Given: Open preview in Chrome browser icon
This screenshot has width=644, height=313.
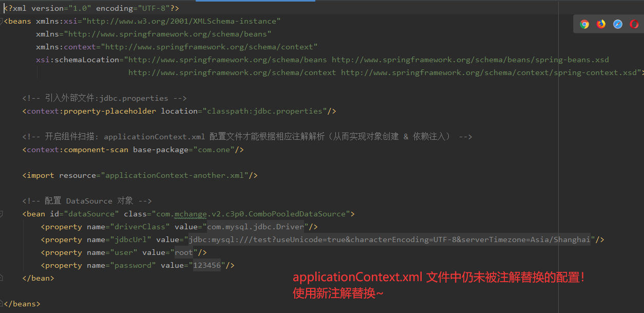Looking at the screenshot, I should [584, 24].
